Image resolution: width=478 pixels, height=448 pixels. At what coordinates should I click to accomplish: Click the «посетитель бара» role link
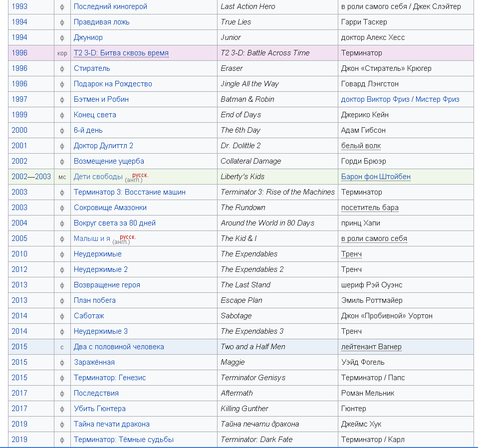pos(370,208)
